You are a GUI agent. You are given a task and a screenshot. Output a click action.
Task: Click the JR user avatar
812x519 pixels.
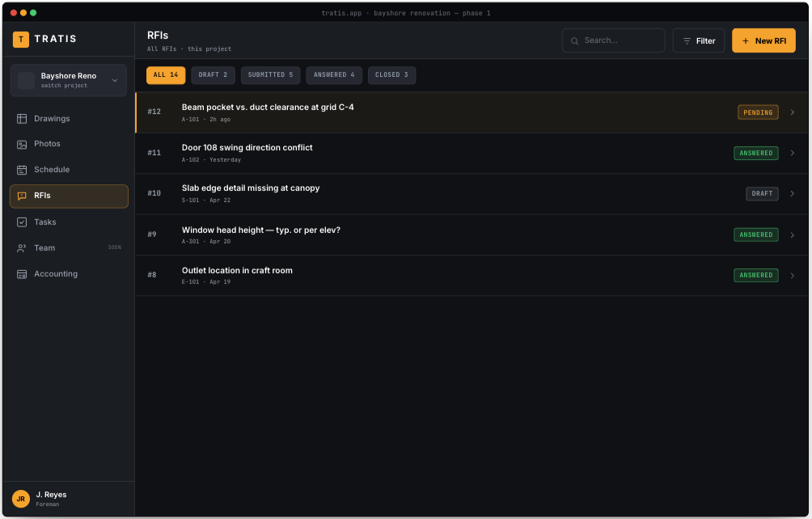(x=21, y=499)
